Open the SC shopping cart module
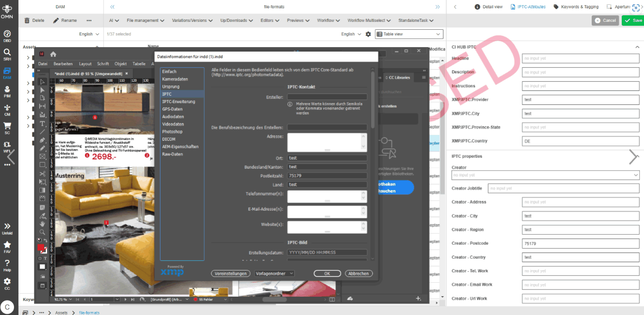This screenshot has height=315, width=644. coord(7,128)
